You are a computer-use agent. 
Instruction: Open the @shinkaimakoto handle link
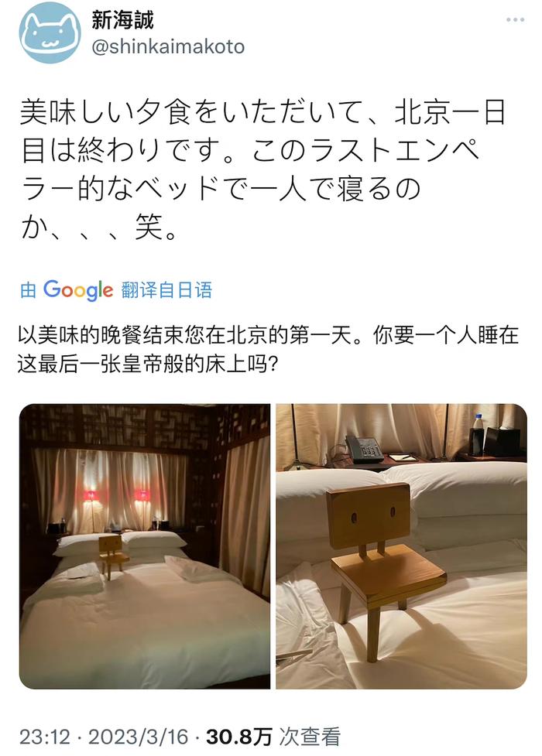168,46
